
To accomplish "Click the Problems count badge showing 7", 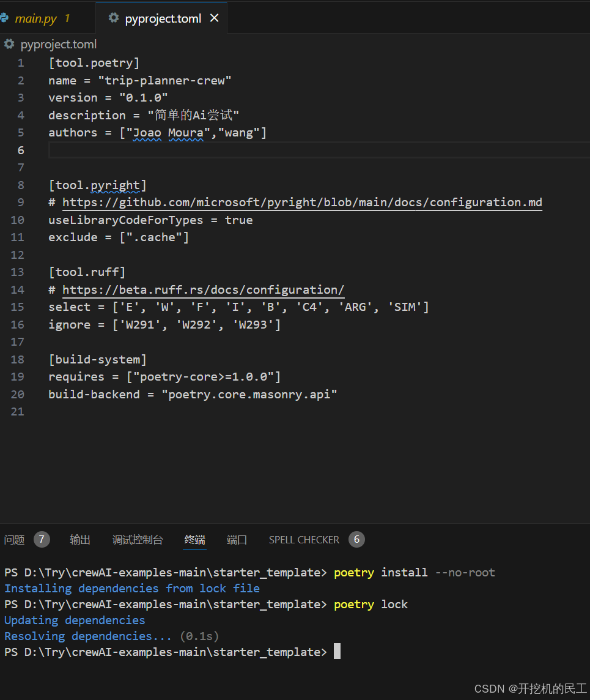I will pos(42,539).
